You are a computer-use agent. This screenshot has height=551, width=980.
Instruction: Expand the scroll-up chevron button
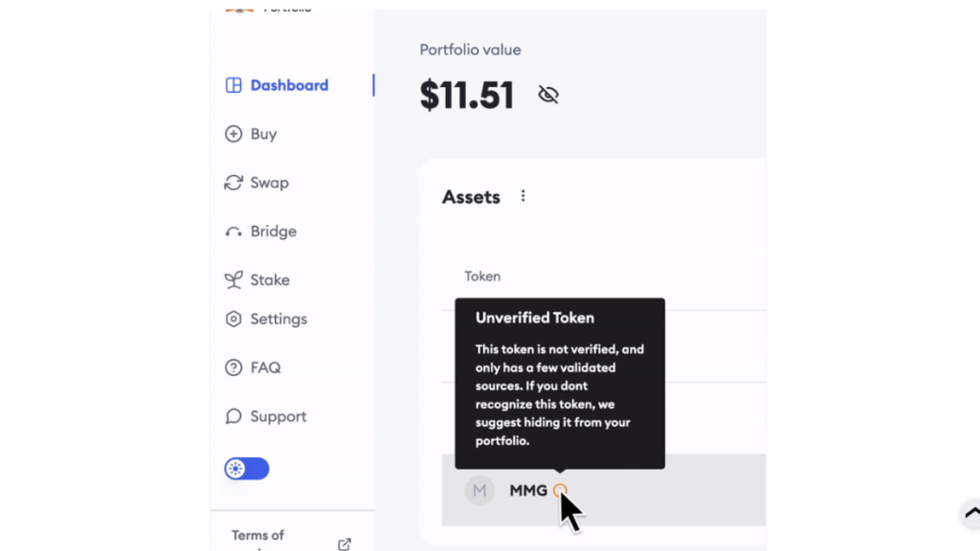pyautogui.click(x=972, y=513)
